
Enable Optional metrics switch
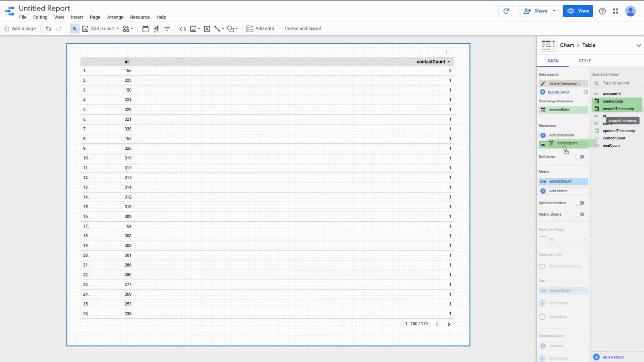point(581,203)
